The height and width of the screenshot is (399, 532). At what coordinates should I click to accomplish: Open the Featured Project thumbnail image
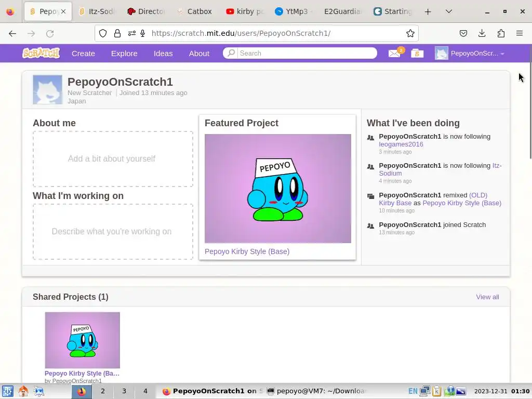278,188
